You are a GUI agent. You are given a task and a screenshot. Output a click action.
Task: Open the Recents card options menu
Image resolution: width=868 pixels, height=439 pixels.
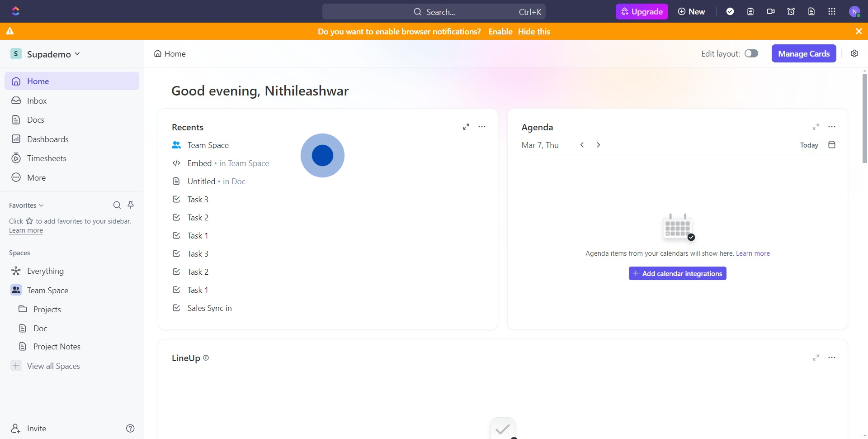(x=482, y=127)
